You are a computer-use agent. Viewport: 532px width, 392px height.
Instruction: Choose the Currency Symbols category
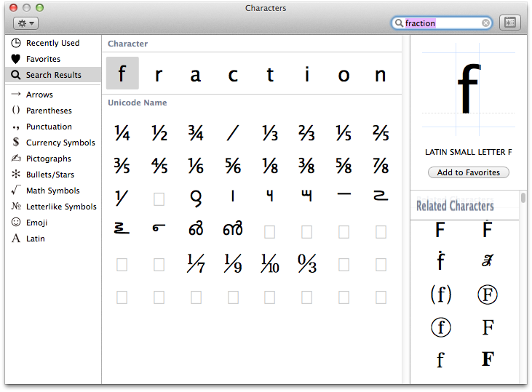[60, 143]
